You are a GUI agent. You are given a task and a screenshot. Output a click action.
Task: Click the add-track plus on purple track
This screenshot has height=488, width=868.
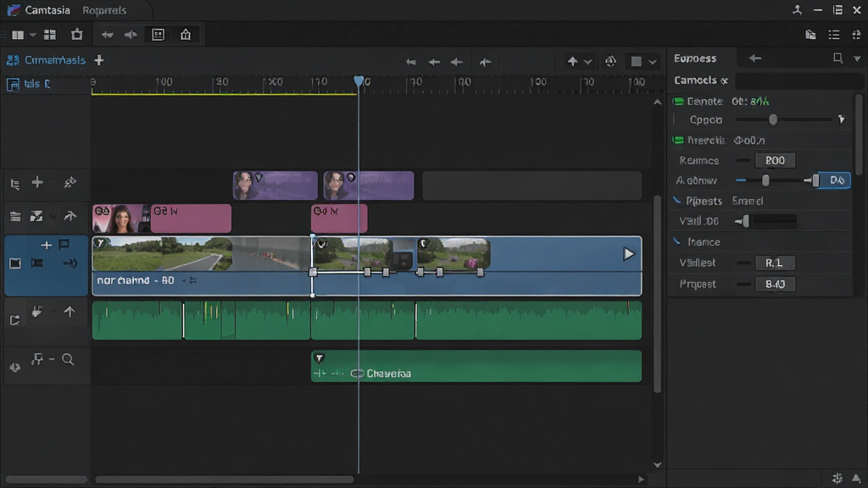pos(37,182)
